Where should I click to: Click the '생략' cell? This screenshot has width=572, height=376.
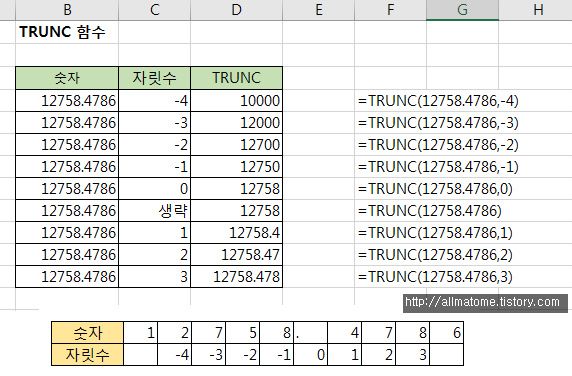pyautogui.click(x=154, y=210)
